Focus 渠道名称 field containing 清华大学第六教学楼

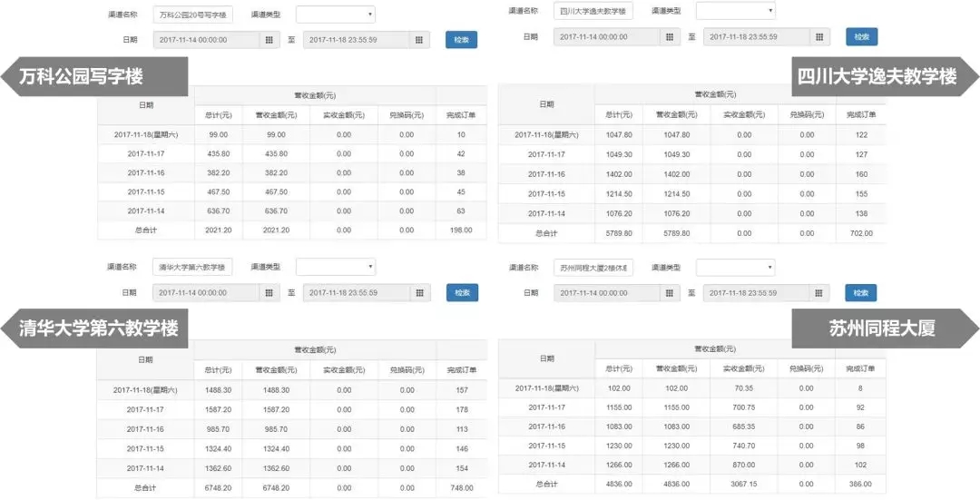[193, 267]
